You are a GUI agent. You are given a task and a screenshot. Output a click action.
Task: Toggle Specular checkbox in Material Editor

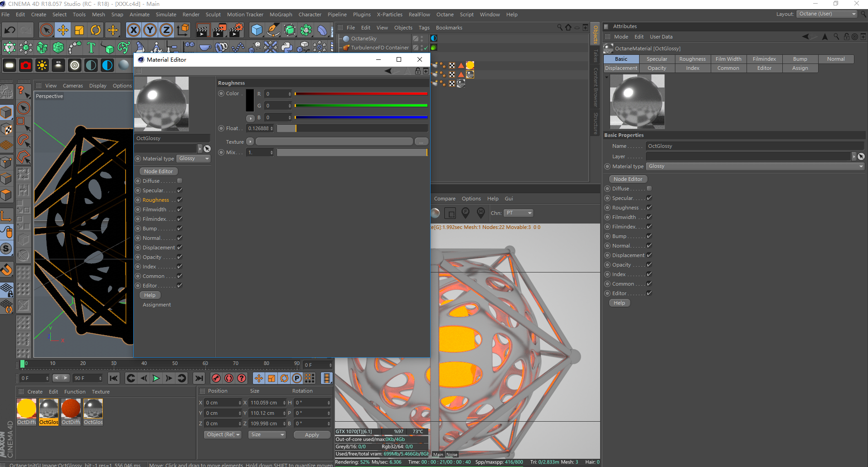click(x=179, y=190)
